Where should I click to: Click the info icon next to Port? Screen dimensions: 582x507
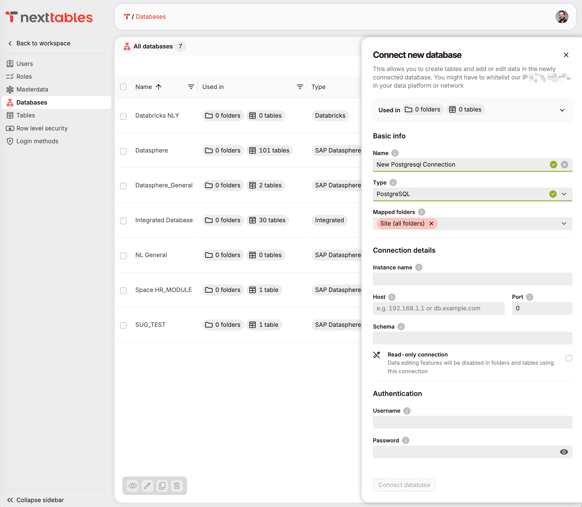(530, 297)
